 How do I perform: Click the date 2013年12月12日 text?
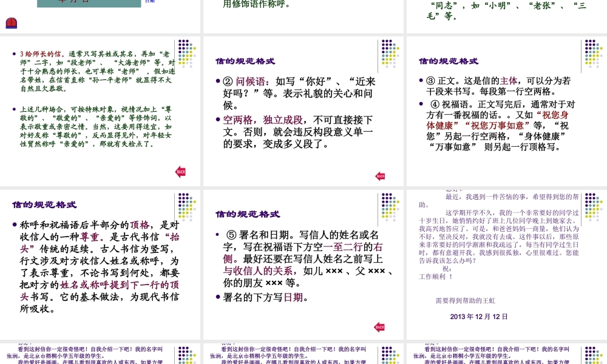[478, 317]
